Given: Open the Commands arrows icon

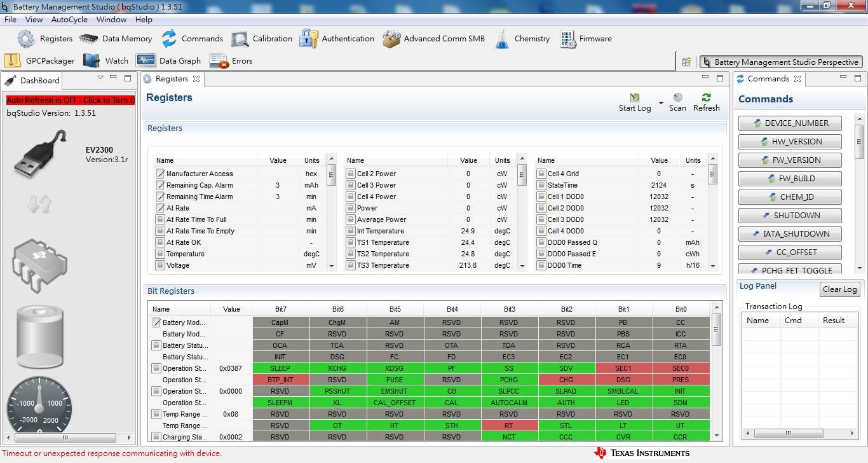Looking at the screenshot, I should pyautogui.click(x=169, y=39).
